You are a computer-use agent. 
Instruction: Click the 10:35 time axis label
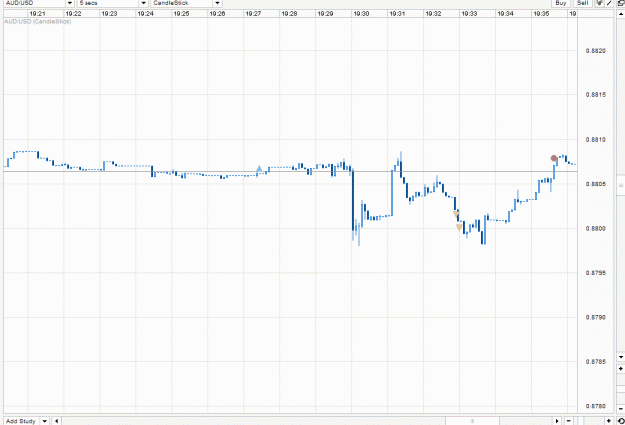click(x=541, y=14)
